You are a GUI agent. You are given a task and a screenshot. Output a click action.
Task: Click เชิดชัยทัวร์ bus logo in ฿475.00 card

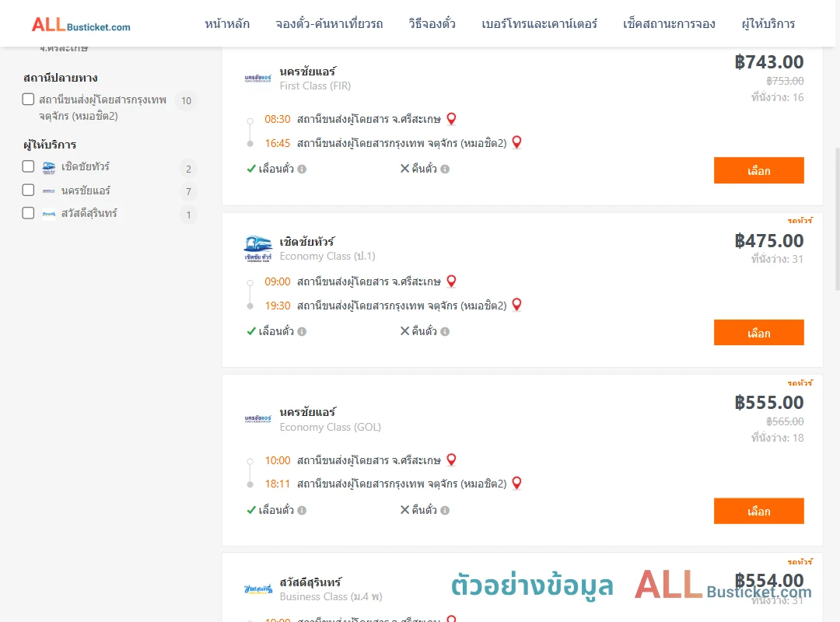point(257,248)
